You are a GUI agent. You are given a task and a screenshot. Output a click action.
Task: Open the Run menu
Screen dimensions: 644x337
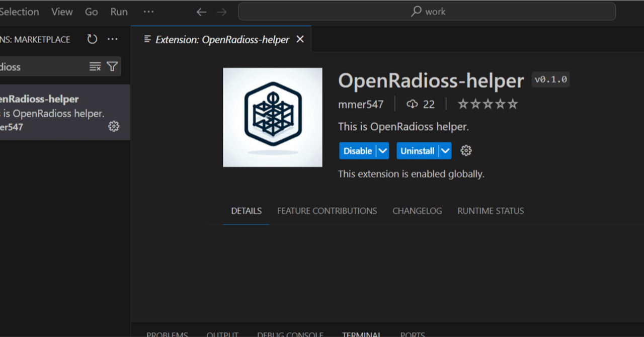(119, 12)
